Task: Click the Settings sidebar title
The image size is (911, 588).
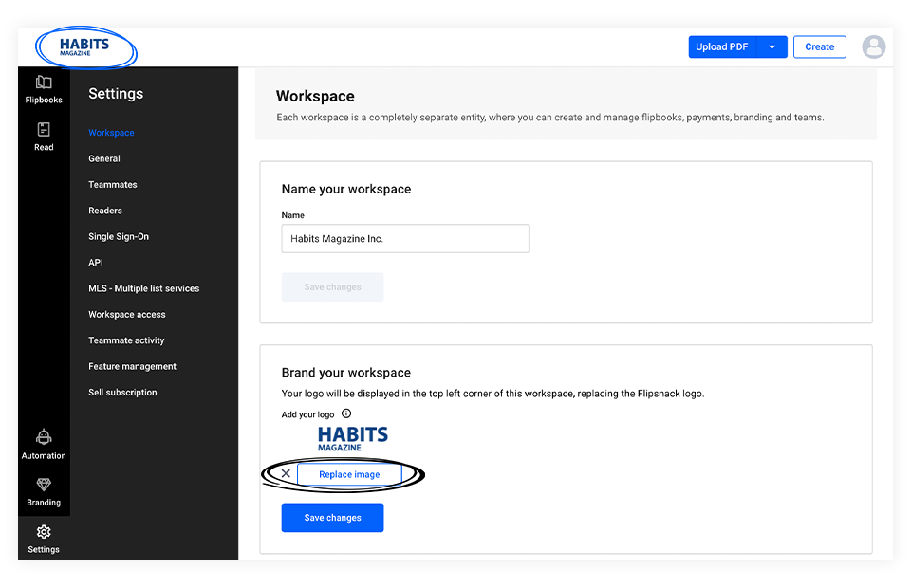Action: coord(116,94)
